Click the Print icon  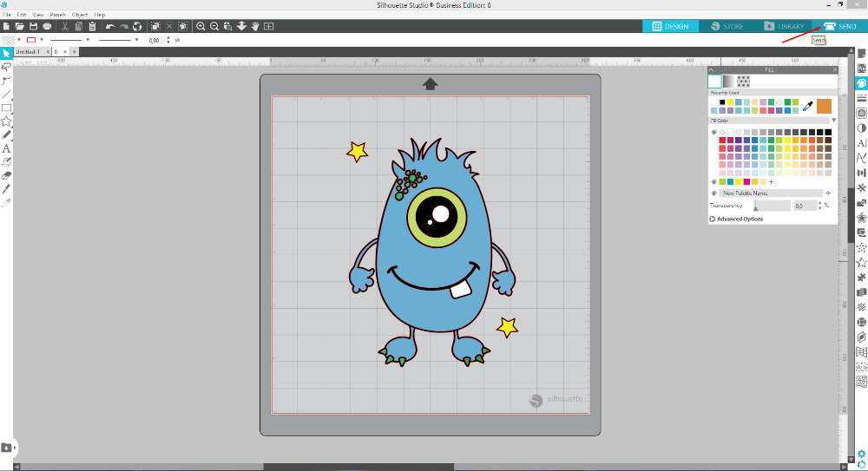point(47,26)
